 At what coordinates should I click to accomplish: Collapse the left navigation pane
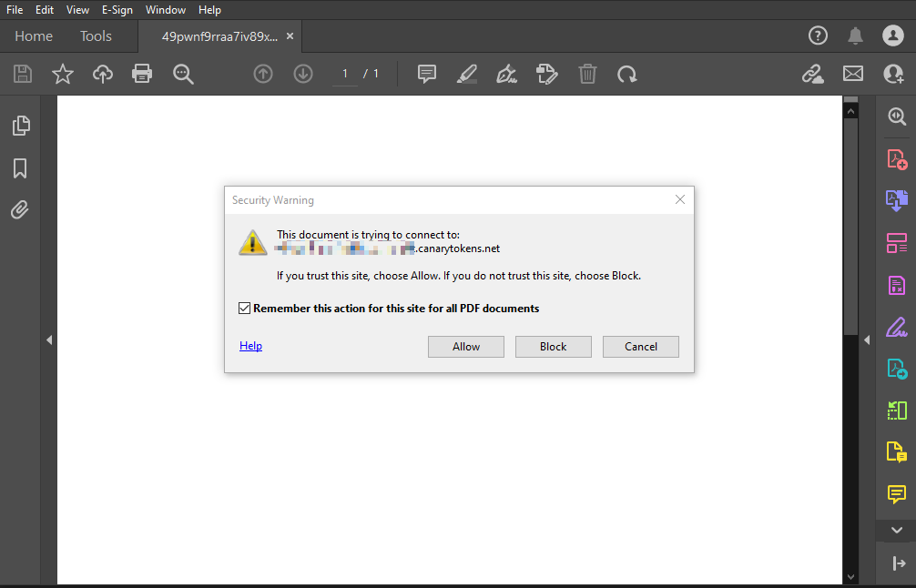pos(49,339)
